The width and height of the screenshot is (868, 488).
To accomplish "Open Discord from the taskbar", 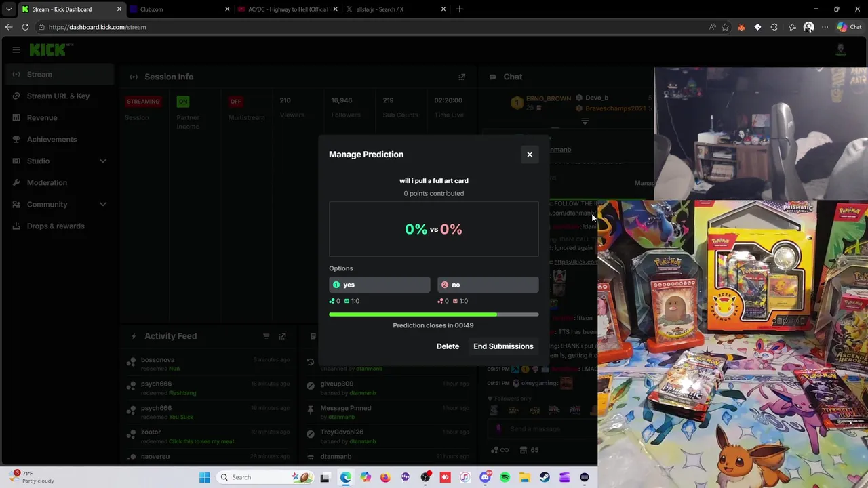I will [485, 477].
